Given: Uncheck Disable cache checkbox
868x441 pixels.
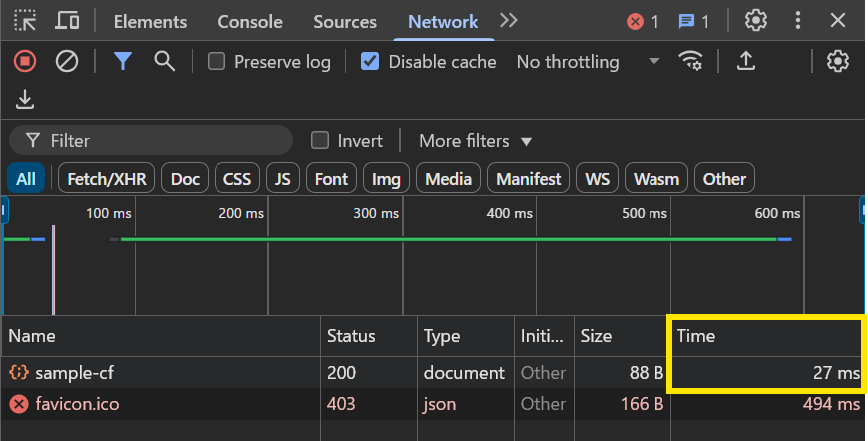Looking at the screenshot, I should point(370,61).
